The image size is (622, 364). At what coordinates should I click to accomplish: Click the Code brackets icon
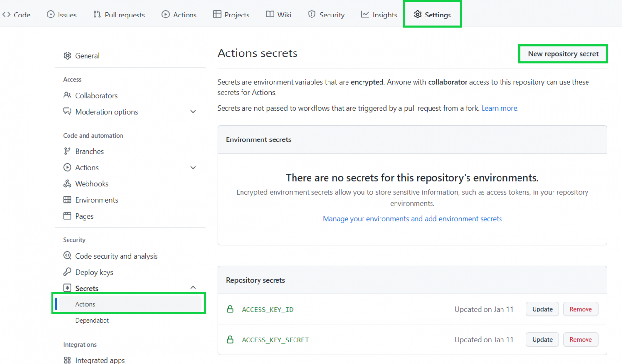6,15
